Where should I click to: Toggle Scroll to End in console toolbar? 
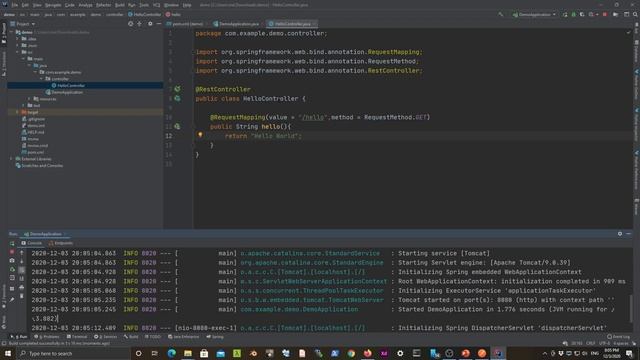(22, 279)
